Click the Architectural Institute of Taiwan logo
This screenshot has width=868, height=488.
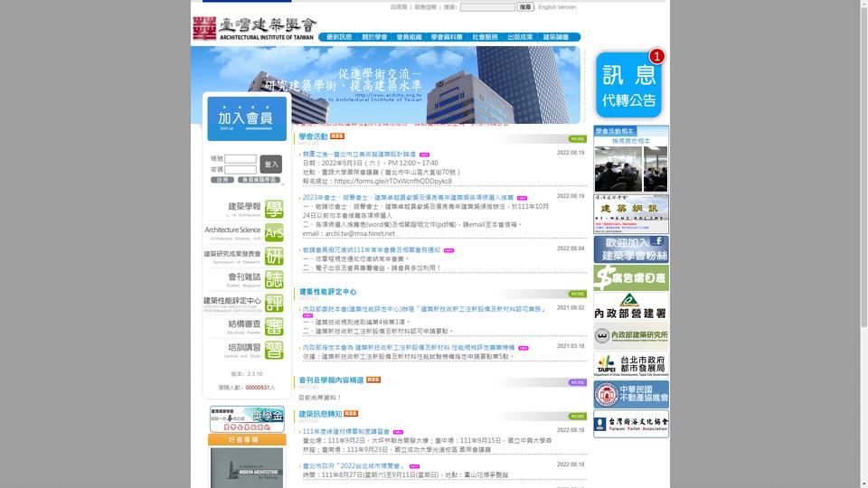pos(254,29)
